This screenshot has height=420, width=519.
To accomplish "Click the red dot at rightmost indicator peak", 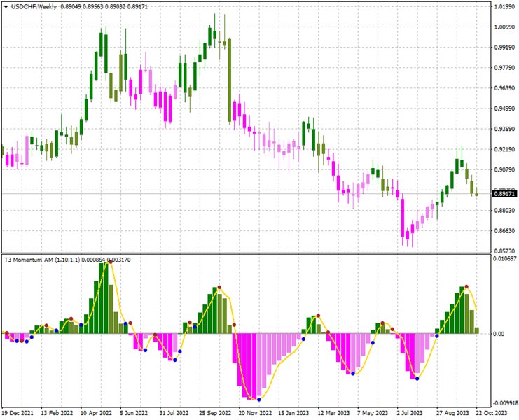I will [x=465, y=287].
